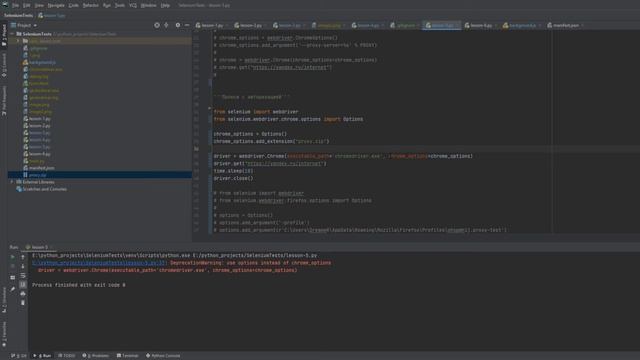
Task: Select proxy.zip in project tree
Action: tap(38, 175)
